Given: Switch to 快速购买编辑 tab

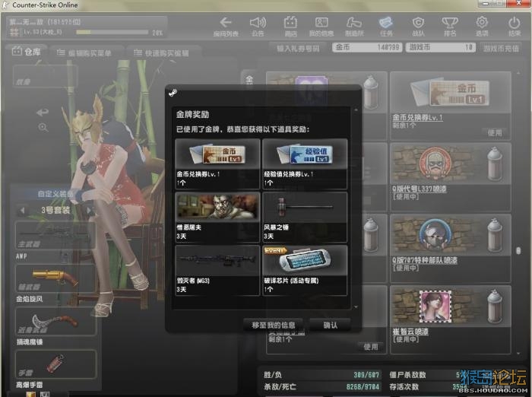Looking at the screenshot, I should (162, 53).
